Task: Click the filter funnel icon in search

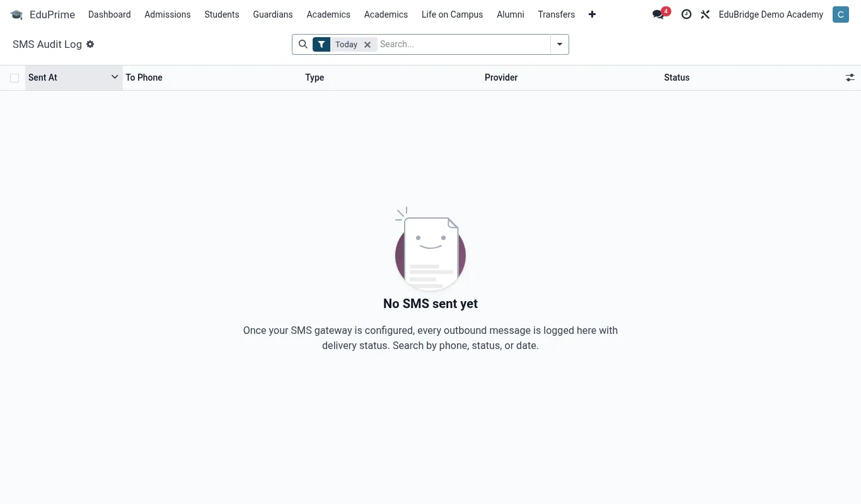Action: tap(321, 44)
